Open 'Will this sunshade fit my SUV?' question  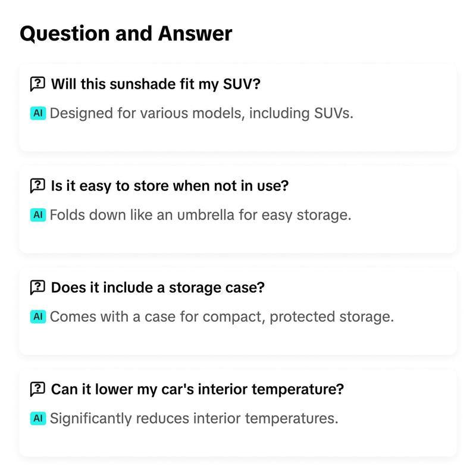click(156, 84)
